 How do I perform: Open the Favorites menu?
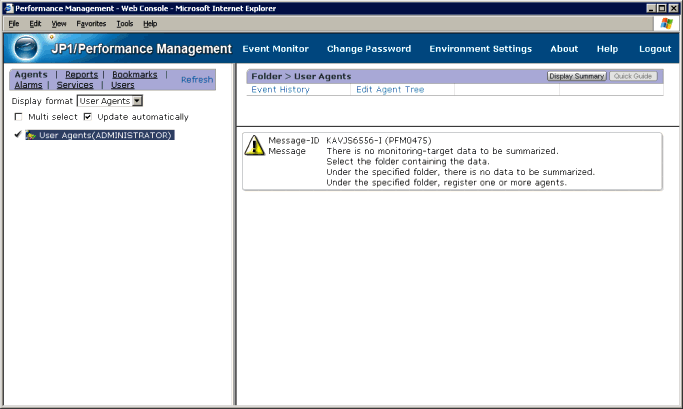coord(91,24)
